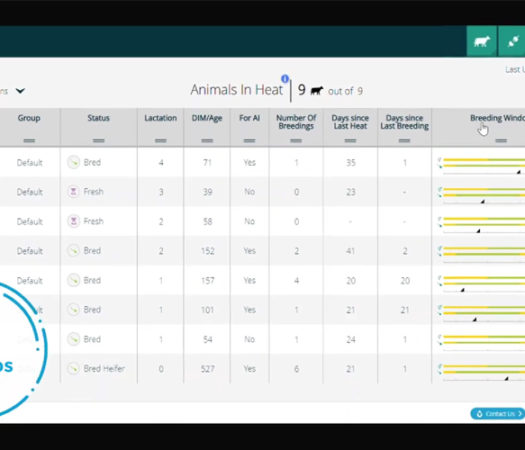Open filter handle under Number Of Breedings
Screen dimensions: 525x450
(296, 141)
